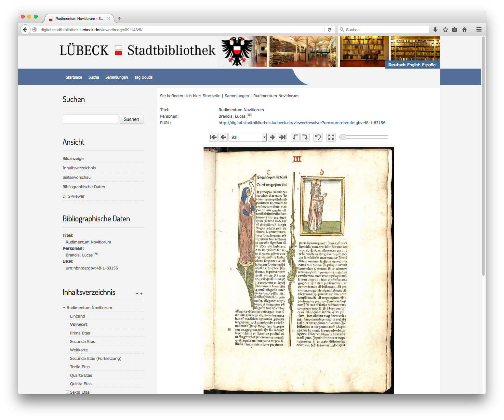
Task: Select Inhaltsverzeichnis view link
Action: [79, 168]
